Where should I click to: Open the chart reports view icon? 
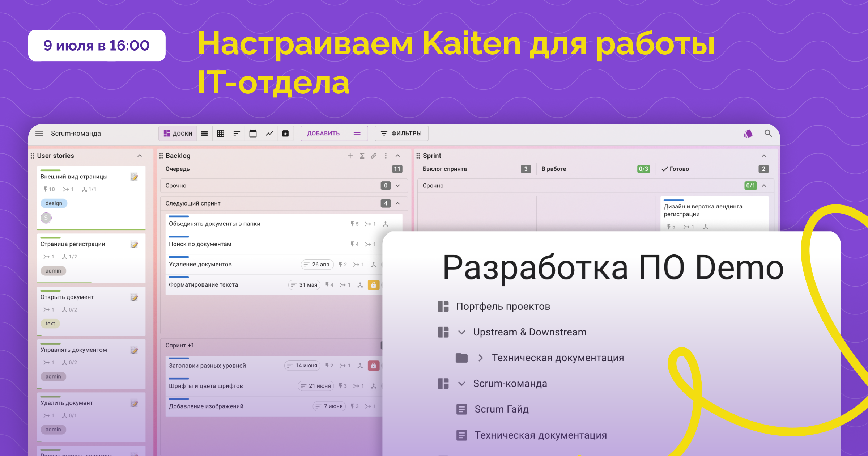(x=269, y=134)
